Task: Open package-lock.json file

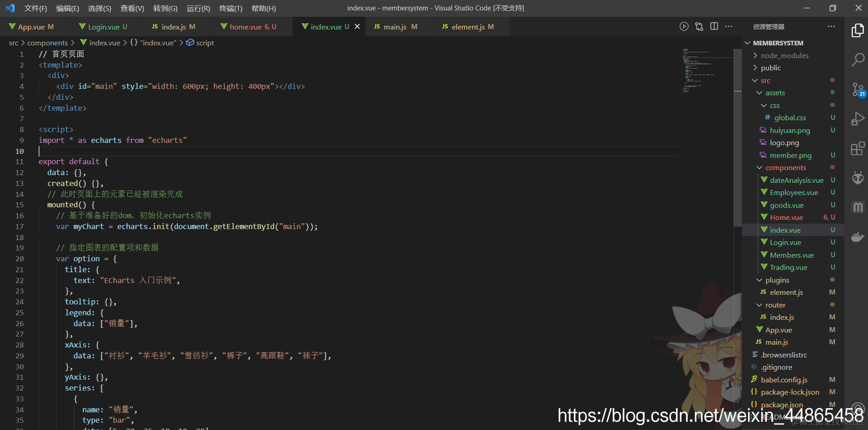Action: point(793,392)
